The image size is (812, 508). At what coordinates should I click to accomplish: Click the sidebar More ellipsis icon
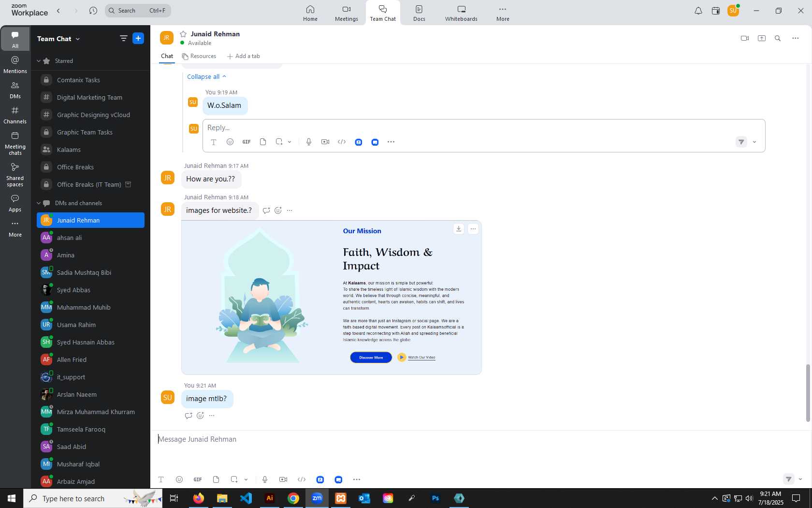pyautogui.click(x=15, y=224)
